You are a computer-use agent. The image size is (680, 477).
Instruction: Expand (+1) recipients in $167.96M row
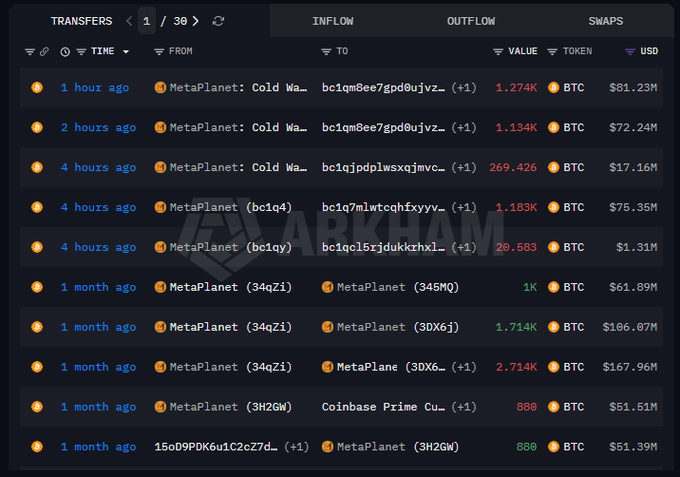tap(464, 367)
